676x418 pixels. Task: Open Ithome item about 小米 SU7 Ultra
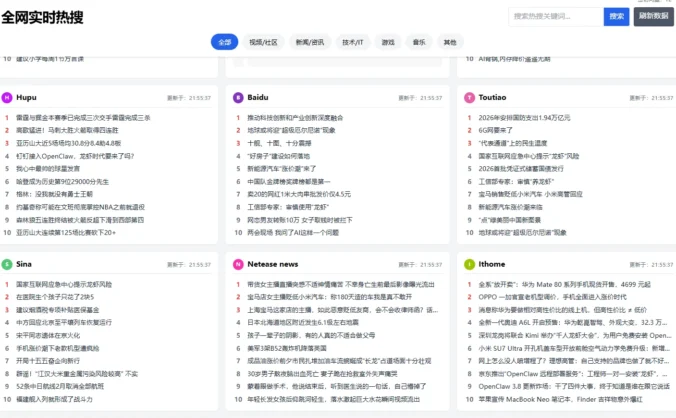[574, 348]
